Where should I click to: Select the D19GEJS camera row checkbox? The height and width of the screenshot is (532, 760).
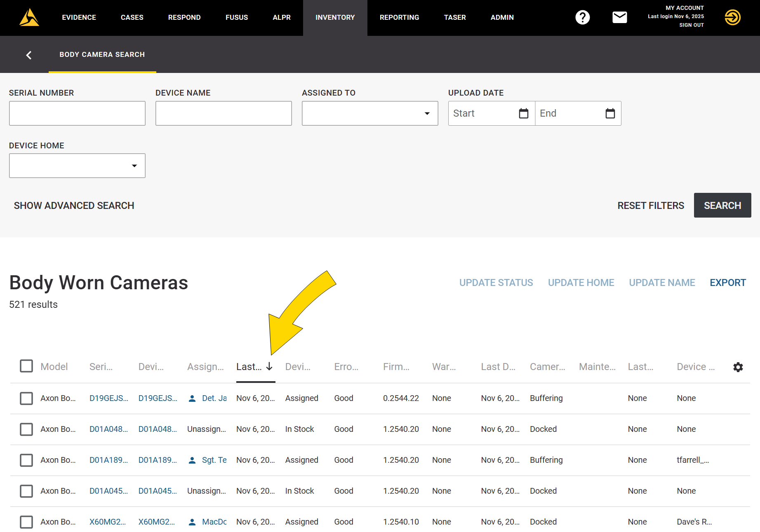click(x=26, y=398)
